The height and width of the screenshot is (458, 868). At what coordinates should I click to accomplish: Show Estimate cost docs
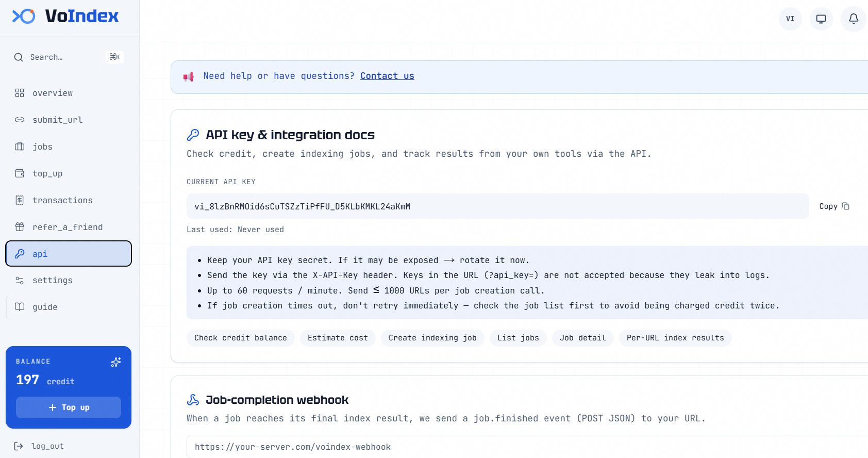(338, 338)
